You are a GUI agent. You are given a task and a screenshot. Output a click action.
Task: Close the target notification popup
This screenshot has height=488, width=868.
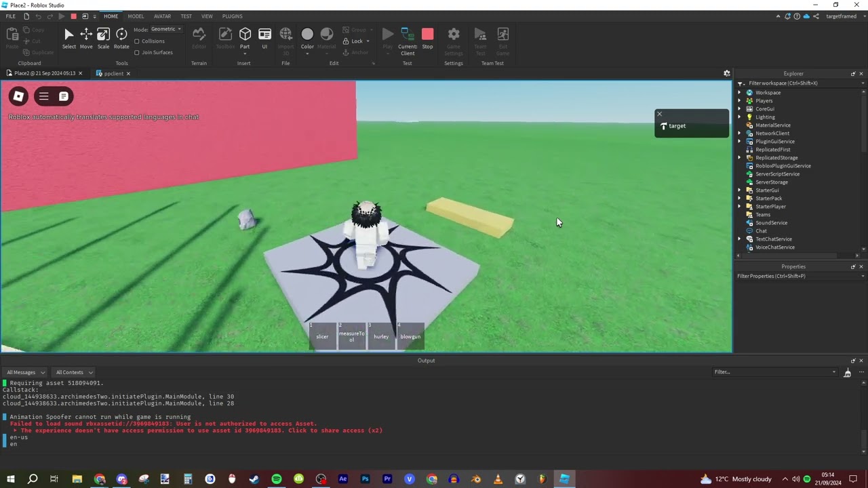tap(659, 114)
